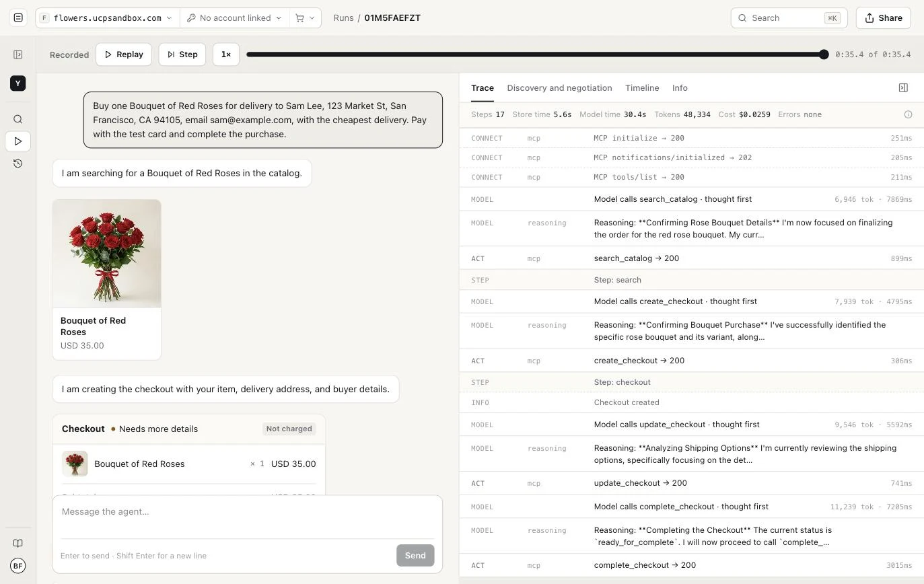Screen dimensions: 924x584
Task: Open the docs book icon in sidebar
Action: click(x=18, y=544)
